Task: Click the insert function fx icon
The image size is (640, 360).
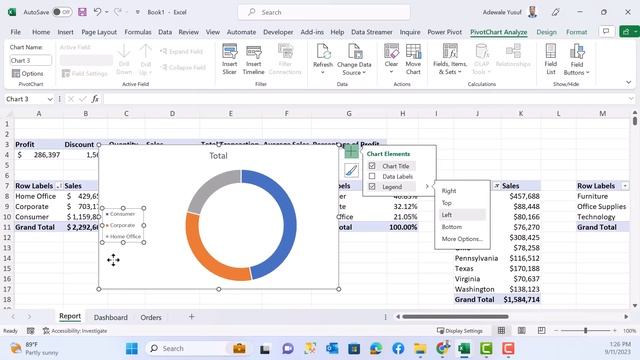Action: point(95,99)
